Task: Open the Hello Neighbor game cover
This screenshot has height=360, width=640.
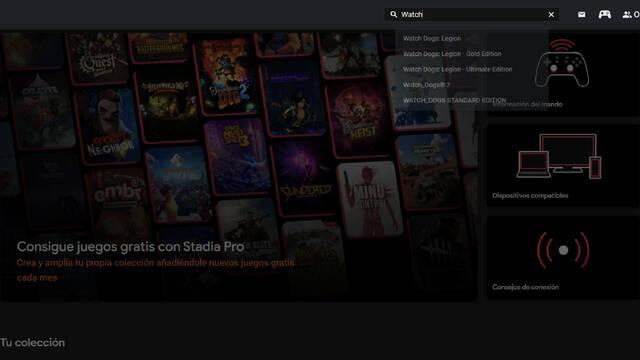Action: click(107, 127)
